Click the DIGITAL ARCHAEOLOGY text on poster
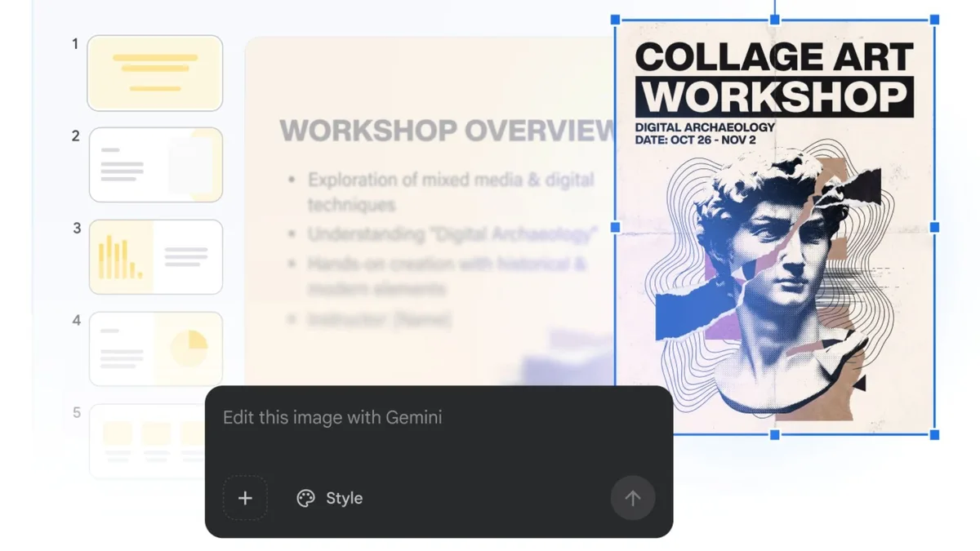 (x=705, y=127)
